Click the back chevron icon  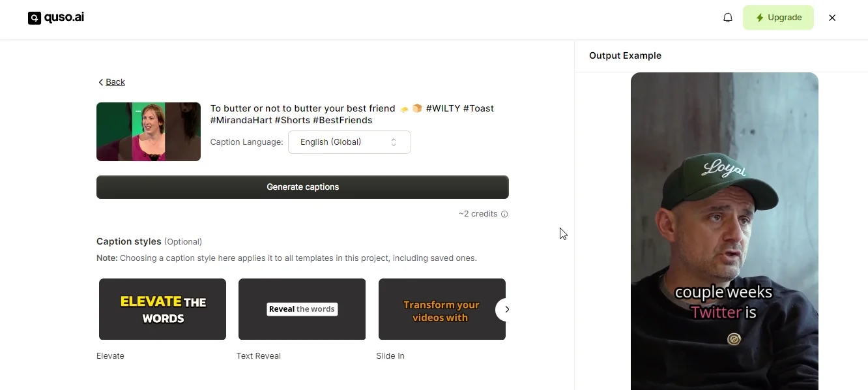(100, 82)
